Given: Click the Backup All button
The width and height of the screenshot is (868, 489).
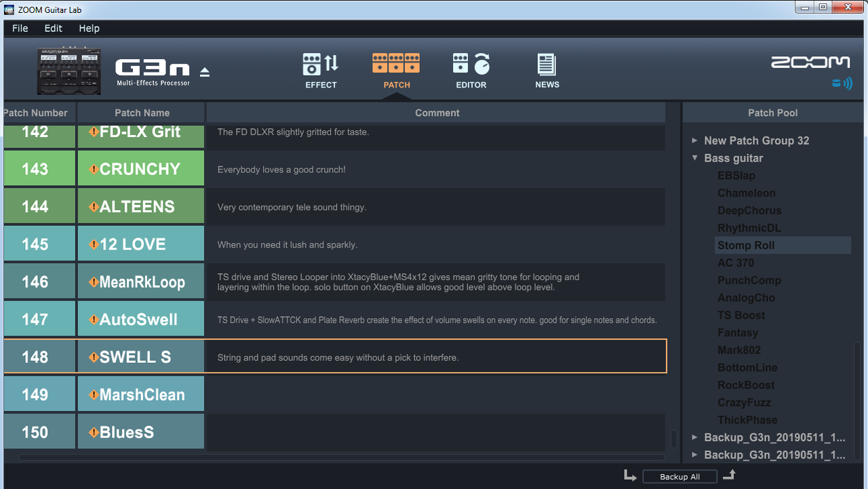Looking at the screenshot, I should 680,477.
